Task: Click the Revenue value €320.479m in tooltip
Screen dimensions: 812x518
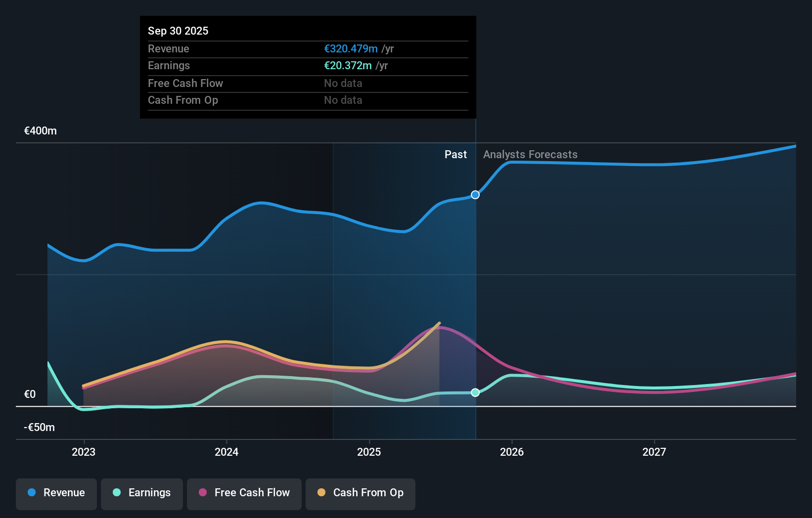Action: click(351, 49)
